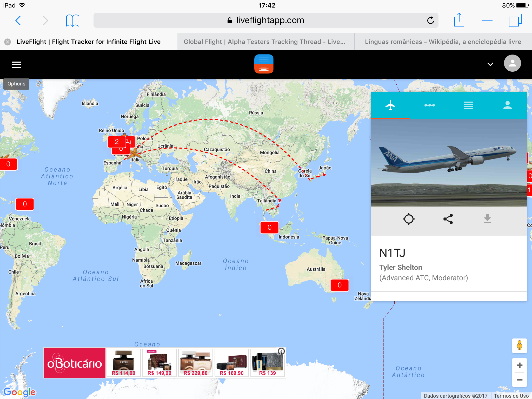
Task: Tap the liveflightapp.com address bar
Action: pos(266,20)
